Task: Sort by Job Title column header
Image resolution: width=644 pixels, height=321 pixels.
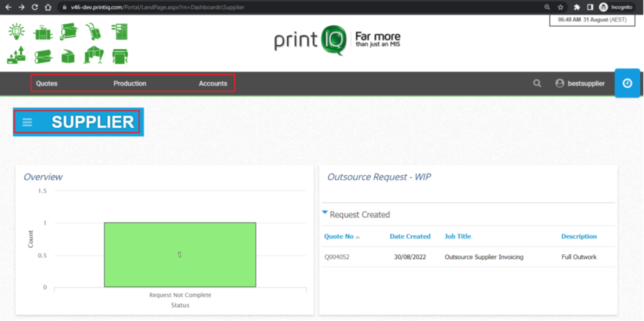Action: tap(458, 236)
